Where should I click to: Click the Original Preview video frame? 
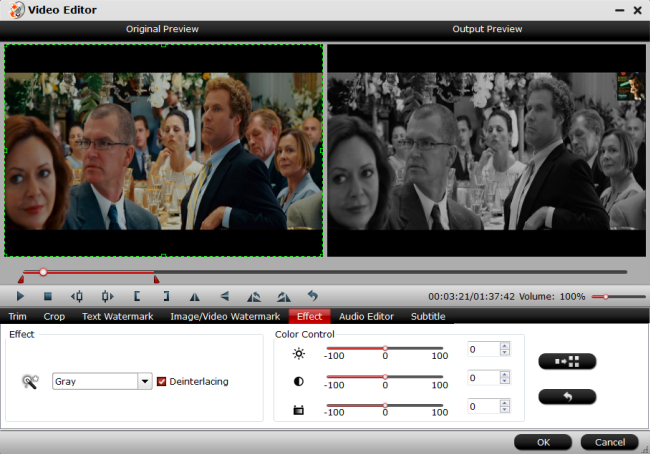point(163,151)
